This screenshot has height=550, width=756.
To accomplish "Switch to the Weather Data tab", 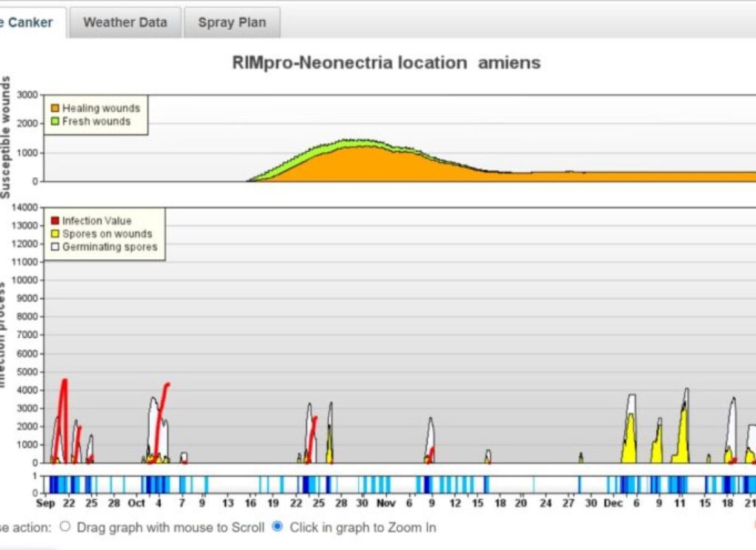I will 125,22.
